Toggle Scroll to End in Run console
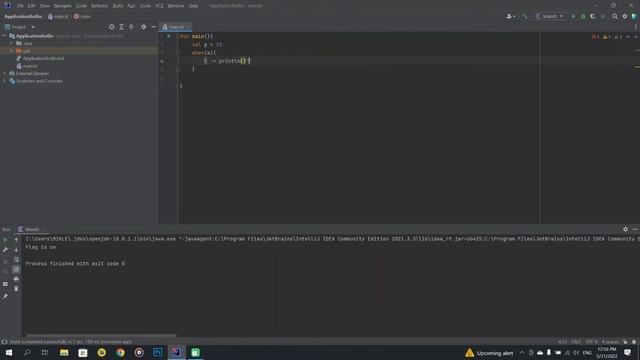The width and height of the screenshot is (640, 360). click(16, 269)
